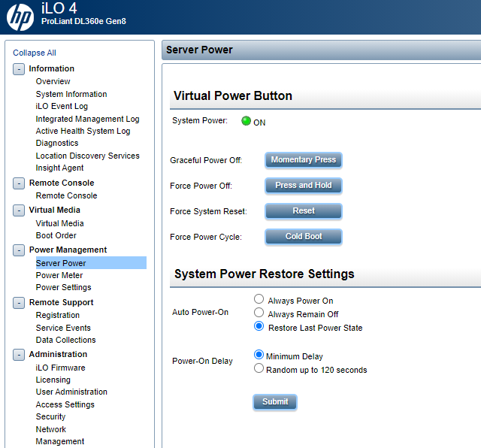Image resolution: width=481 pixels, height=448 pixels.
Task: Open iLO Event Log
Action: point(62,106)
